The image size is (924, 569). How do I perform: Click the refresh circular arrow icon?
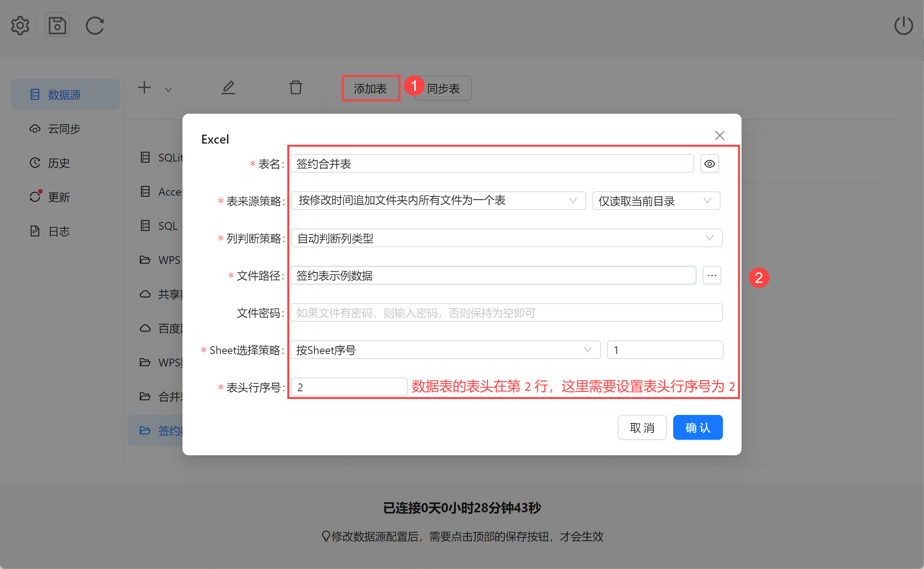click(95, 26)
